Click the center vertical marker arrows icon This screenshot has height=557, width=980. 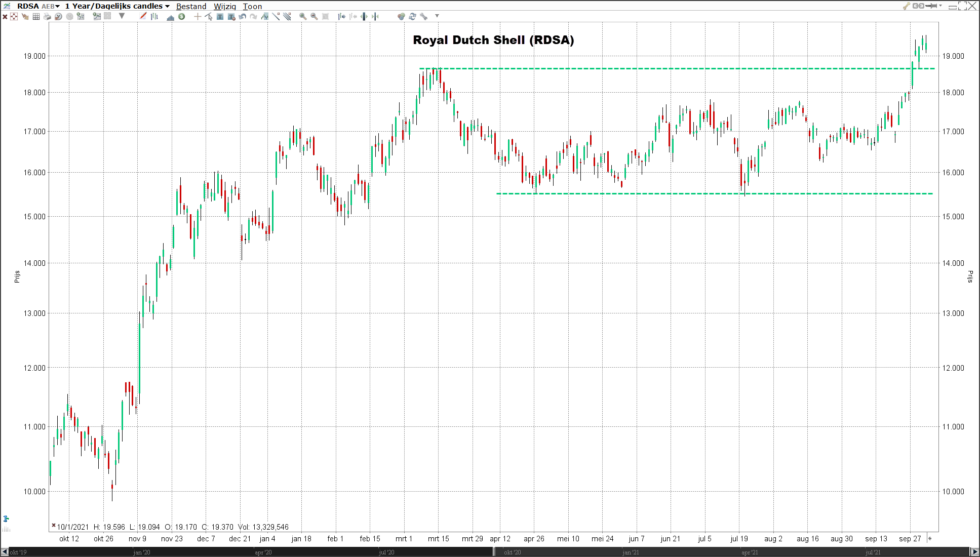(364, 17)
